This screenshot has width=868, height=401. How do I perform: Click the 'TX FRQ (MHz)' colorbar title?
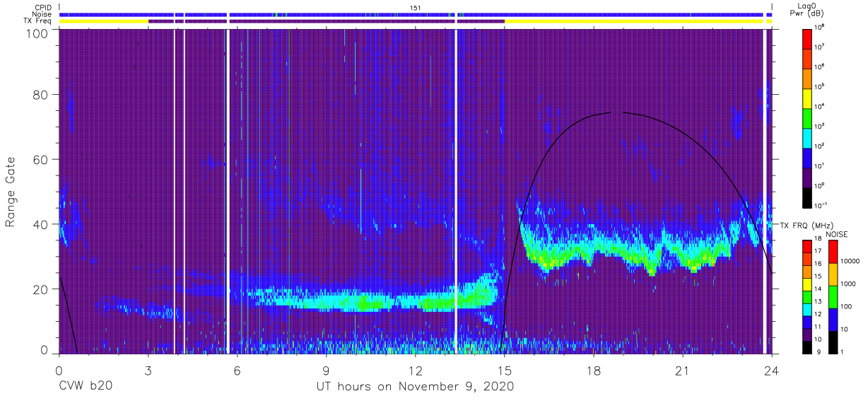(807, 225)
